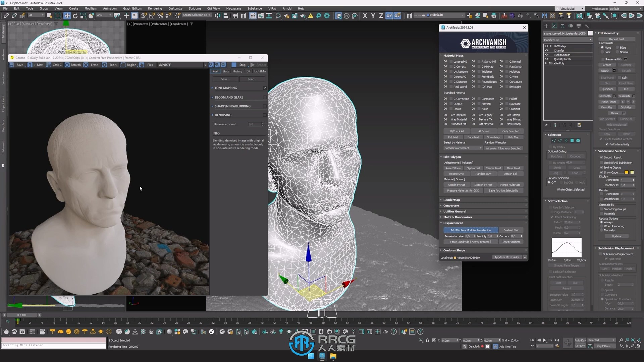Click the Enable UVW button
Screen dimensions: 644x362
tap(511, 230)
